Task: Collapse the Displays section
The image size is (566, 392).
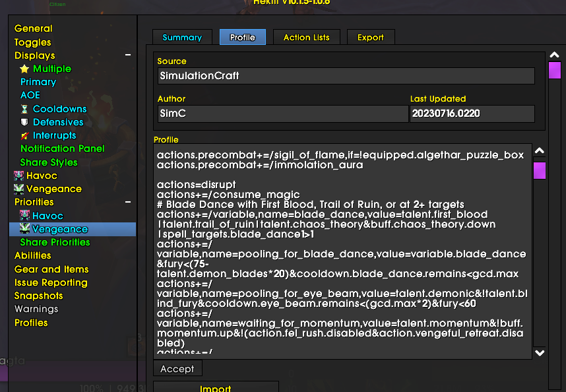Action: pyautogui.click(x=127, y=55)
